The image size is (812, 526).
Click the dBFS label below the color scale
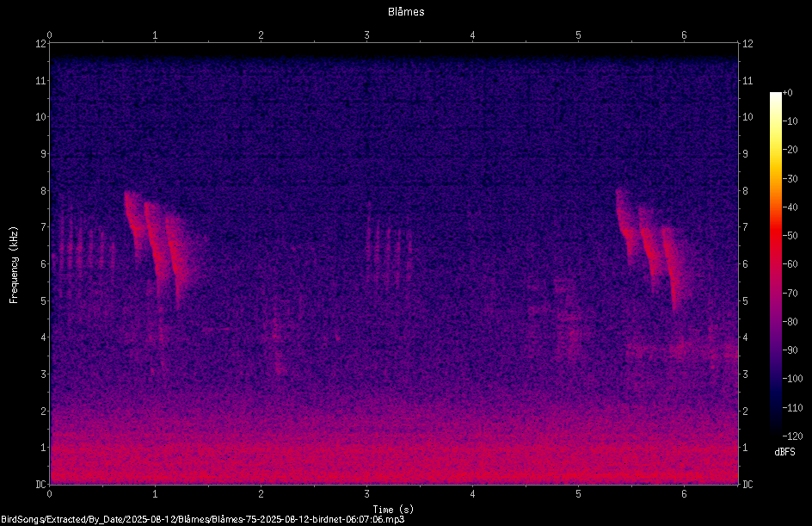(x=784, y=452)
